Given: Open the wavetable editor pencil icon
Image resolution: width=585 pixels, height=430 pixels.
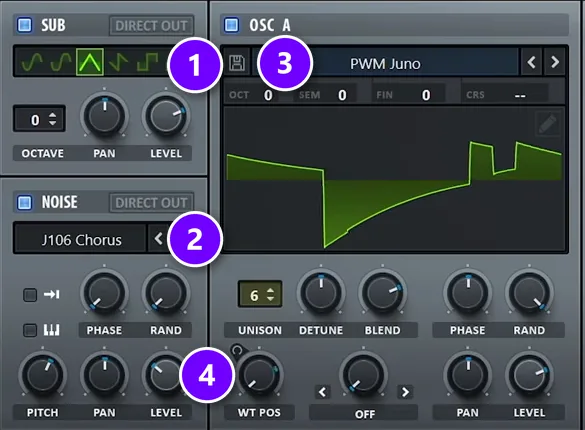Looking at the screenshot, I should click(x=548, y=123).
